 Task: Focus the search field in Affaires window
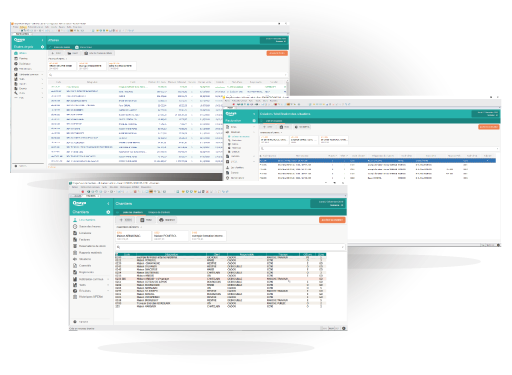pos(167,75)
